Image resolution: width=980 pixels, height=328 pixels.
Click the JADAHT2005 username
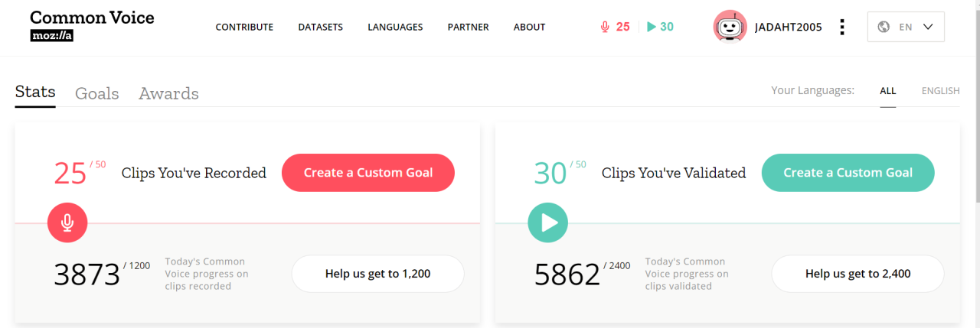[x=789, y=27]
